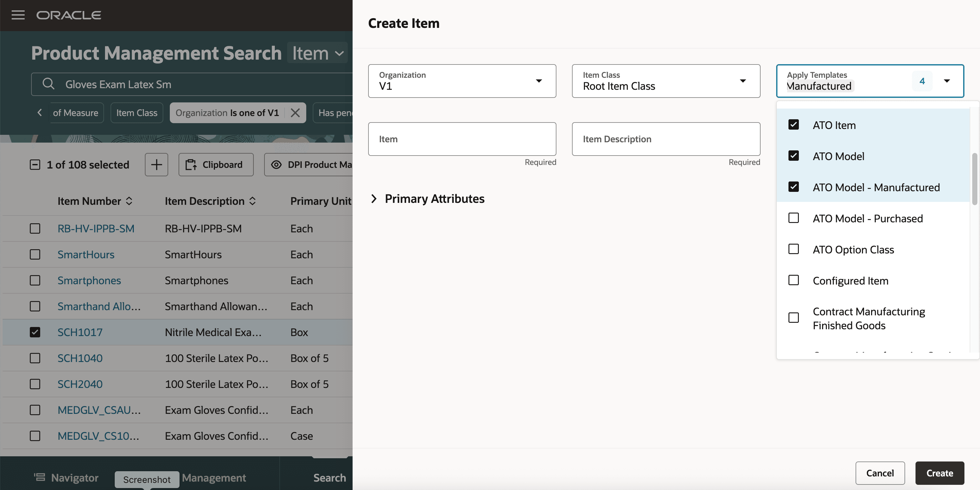Image resolution: width=980 pixels, height=490 pixels.
Task: Open the Item Class dropdown
Action: [x=742, y=81]
